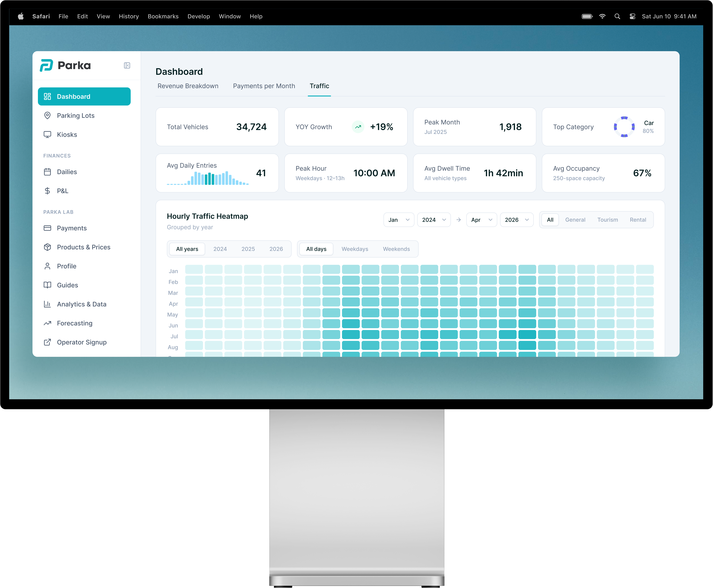Expand the 2024 start year dropdown
The width and height of the screenshot is (713, 588).
click(x=434, y=220)
